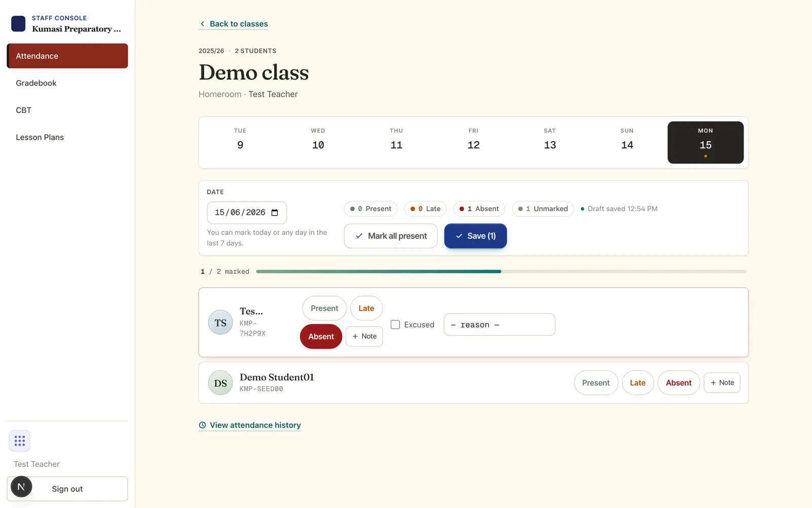This screenshot has width=812, height=508.
Task: Select Friday 12 in the week strip
Action: [473, 142]
